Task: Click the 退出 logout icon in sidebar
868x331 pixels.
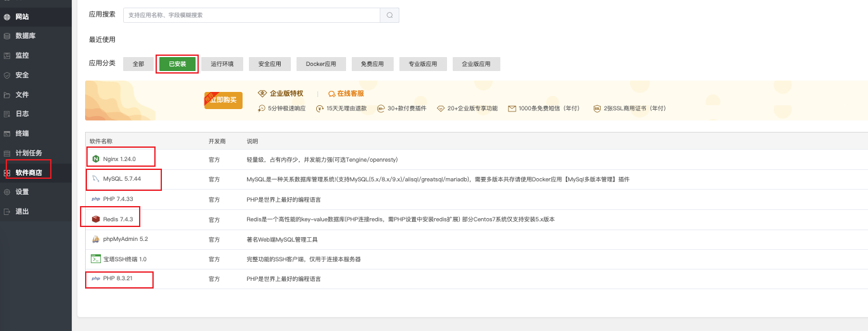Action: (7, 211)
